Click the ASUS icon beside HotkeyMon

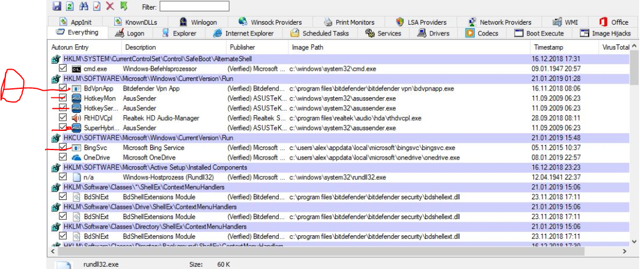[x=76, y=98]
